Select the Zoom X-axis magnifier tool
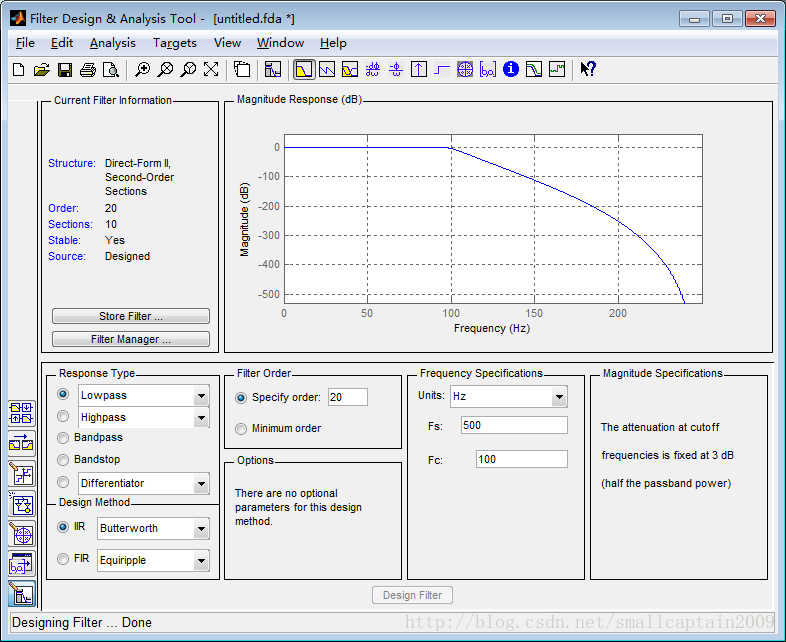Screen dimensions: 786x642 tap(165, 69)
